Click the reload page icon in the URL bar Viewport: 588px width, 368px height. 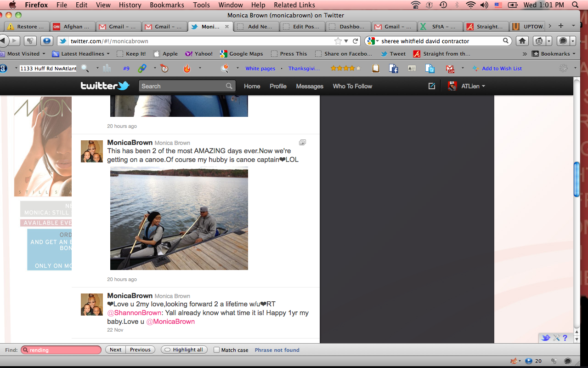tap(355, 41)
